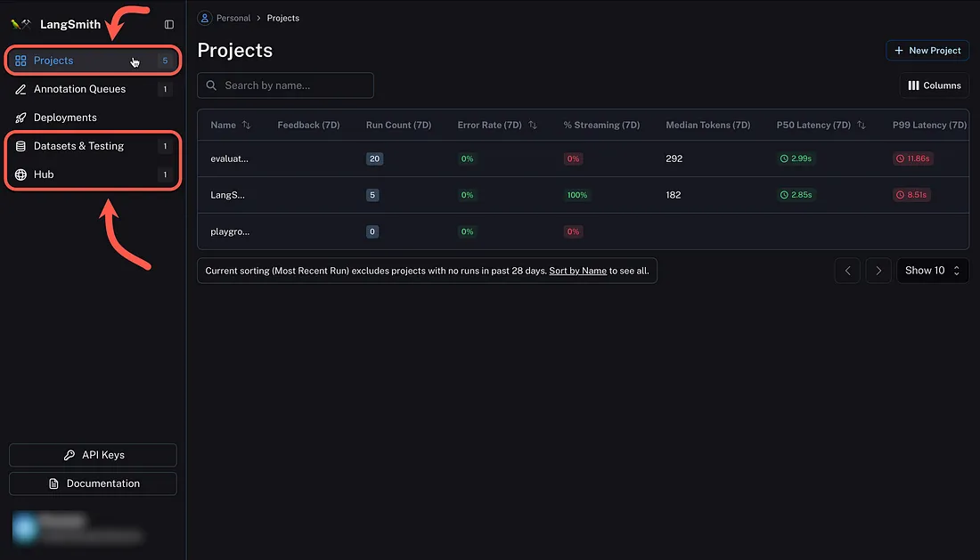Go to the next page arrow
The height and width of the screenshot is (560, 980).
point(878,271)
